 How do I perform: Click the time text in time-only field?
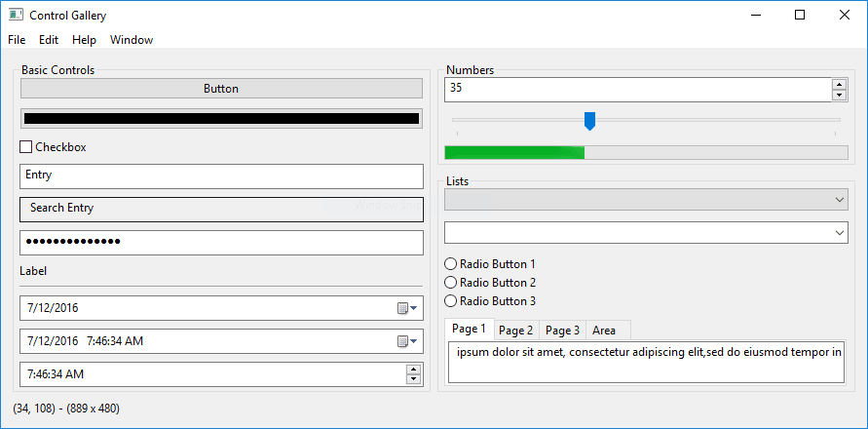pos(55,374)
